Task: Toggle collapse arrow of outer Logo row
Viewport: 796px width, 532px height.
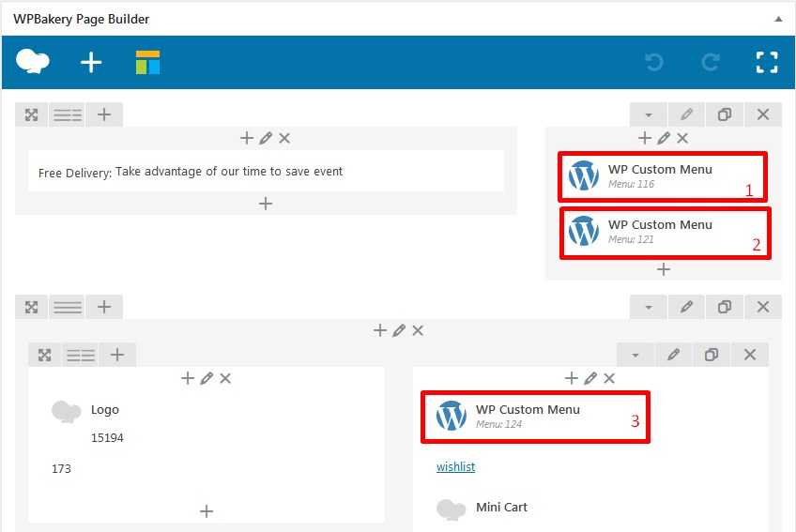Action: (649, 307)
